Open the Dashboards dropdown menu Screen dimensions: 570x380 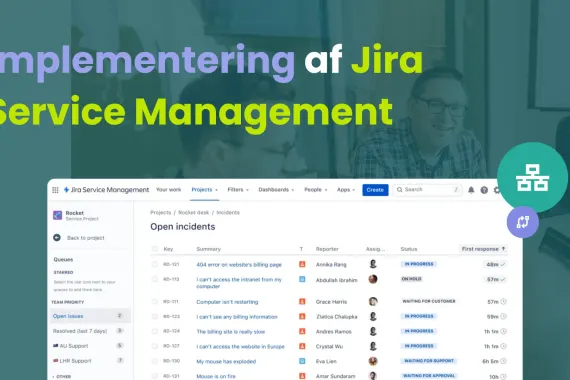point(276,190)
